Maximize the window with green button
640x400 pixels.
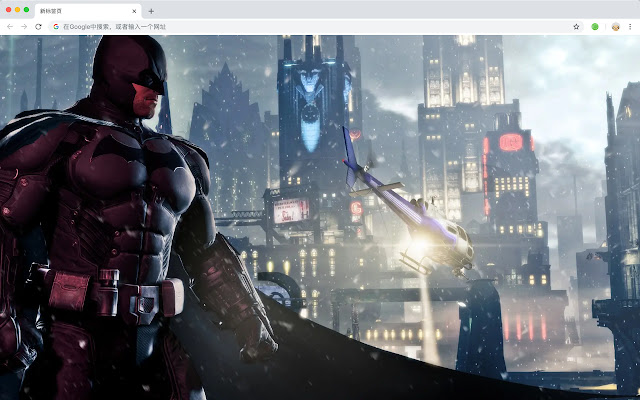tap(27, 9)
